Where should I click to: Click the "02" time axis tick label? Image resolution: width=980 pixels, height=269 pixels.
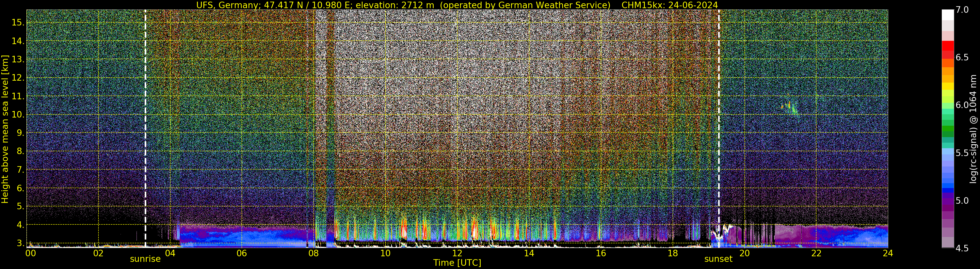pos(99,253)
